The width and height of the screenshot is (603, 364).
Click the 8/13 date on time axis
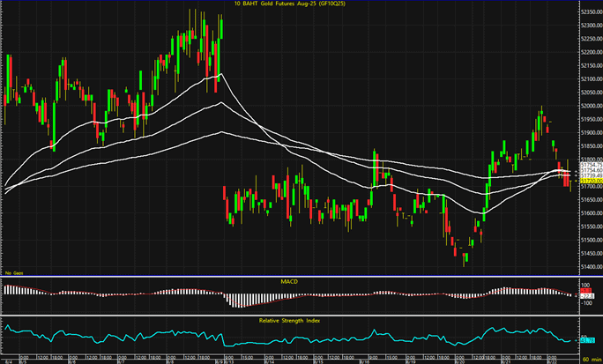227,360
